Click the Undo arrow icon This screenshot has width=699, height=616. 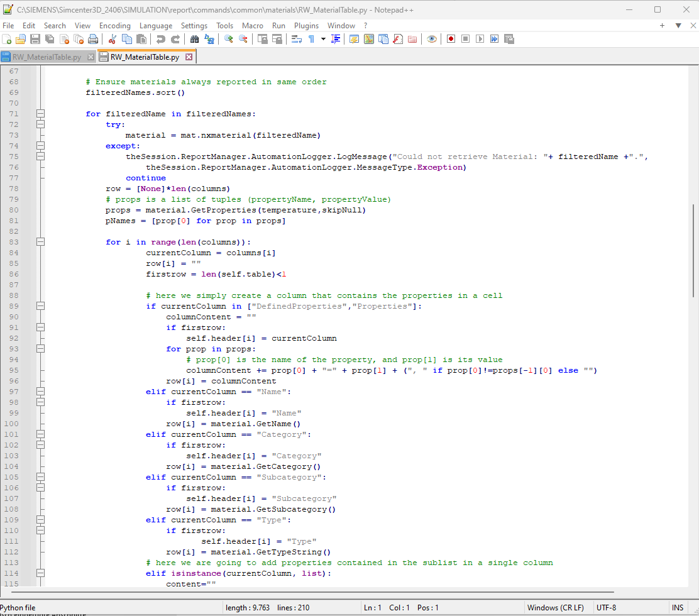click(x=160, y=39)
